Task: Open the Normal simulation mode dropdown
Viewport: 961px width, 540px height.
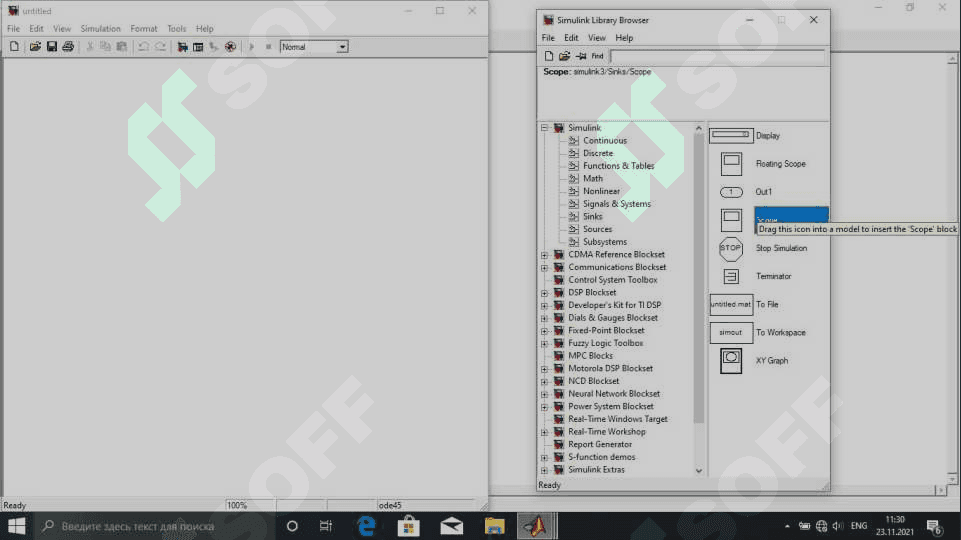Action: click(343, 47)
